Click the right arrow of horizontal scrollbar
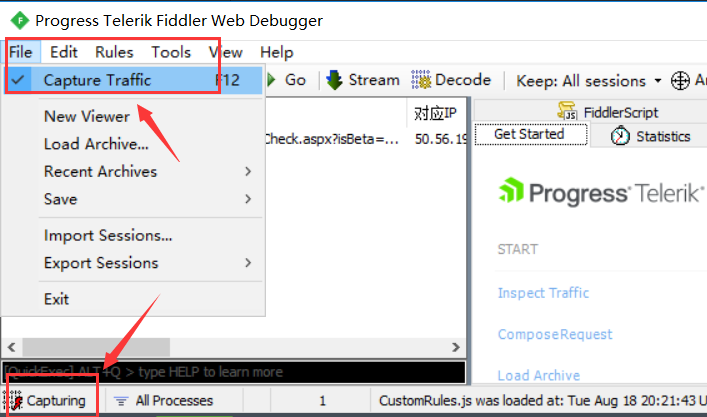The height and width of the screenshot is (417, 707). pyautogui.click(x=456, y=347)
